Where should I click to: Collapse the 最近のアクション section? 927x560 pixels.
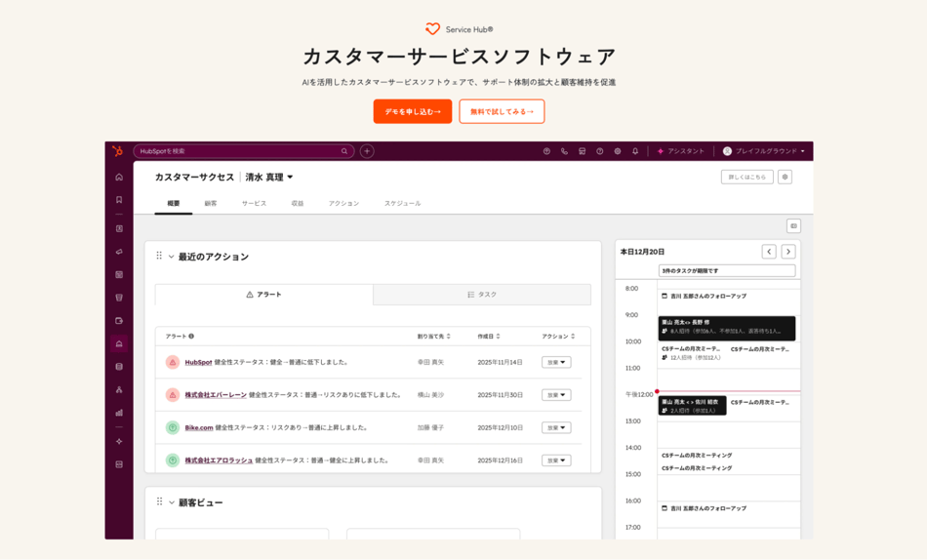click(x=172, y=257)
